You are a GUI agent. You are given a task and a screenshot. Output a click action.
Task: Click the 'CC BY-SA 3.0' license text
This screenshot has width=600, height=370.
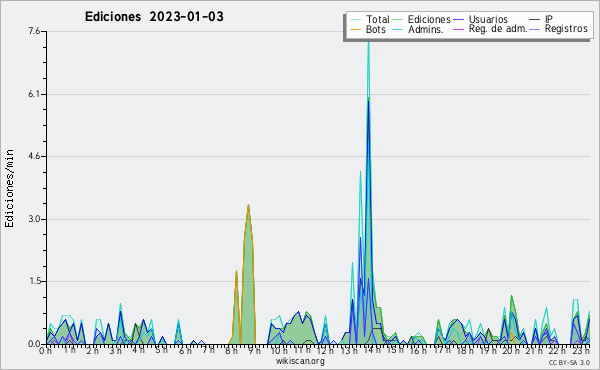point(569,362)
